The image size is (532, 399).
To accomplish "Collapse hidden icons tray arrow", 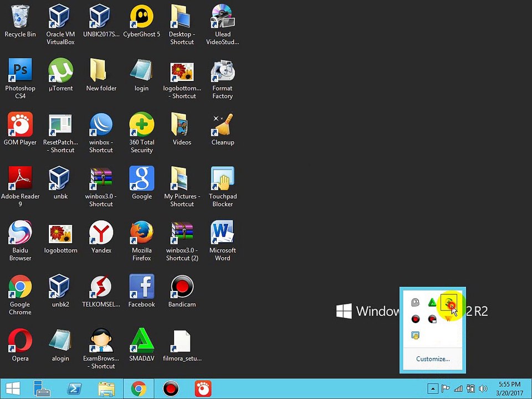I will pos(433,389).
